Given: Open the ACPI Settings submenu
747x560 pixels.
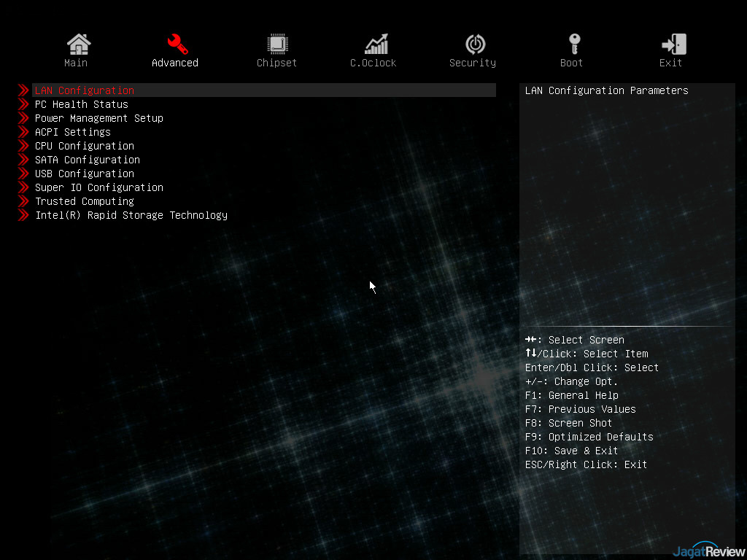Looking at the screenshot, I should pos(73,132).
